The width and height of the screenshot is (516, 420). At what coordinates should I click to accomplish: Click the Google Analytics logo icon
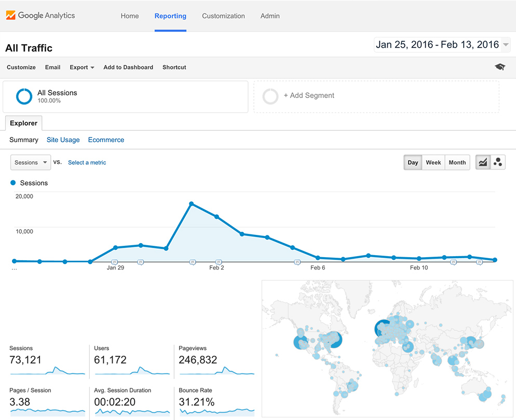point(11,16)
